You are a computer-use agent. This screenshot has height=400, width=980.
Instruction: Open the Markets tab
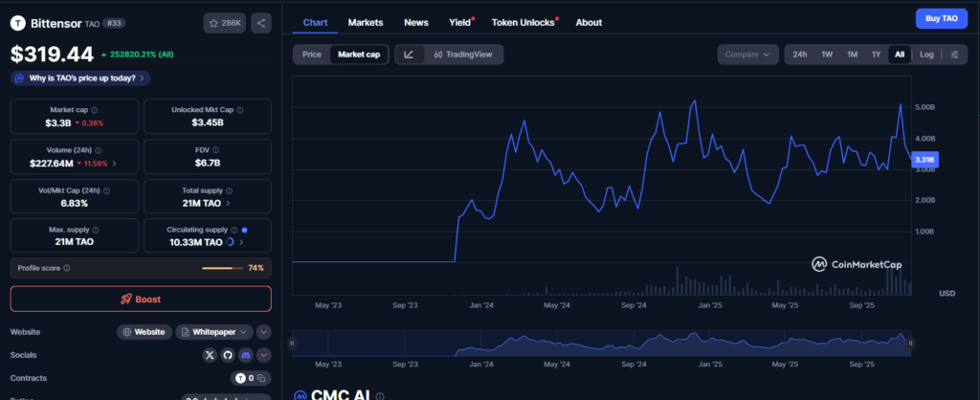(366, 22)
